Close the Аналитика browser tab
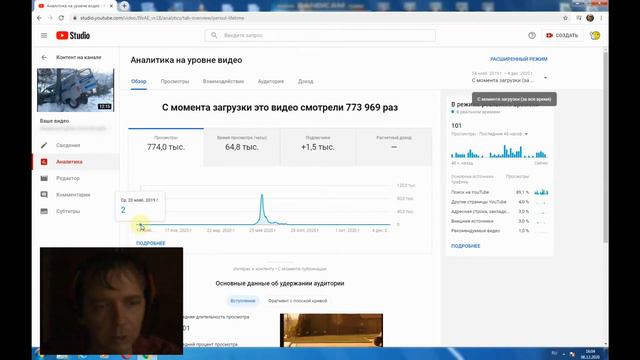The image size is (640, 360). tap(111, 6)
